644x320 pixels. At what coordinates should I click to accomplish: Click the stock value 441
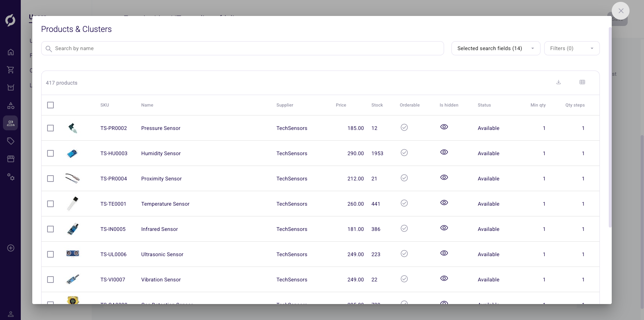376,204
